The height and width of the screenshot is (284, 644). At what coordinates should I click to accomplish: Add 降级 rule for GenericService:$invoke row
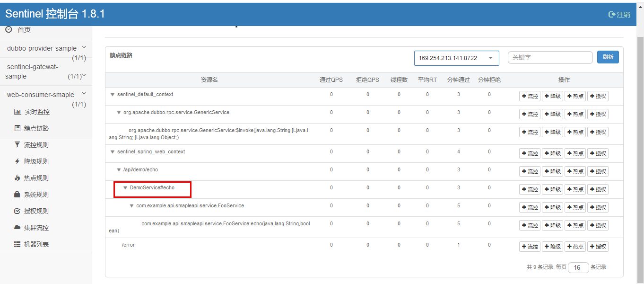click(552, 132)
